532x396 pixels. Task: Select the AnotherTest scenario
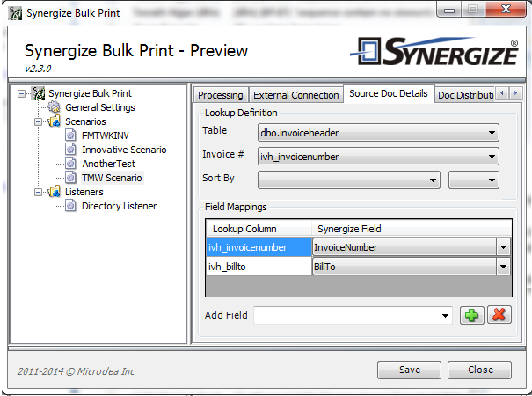108,164
